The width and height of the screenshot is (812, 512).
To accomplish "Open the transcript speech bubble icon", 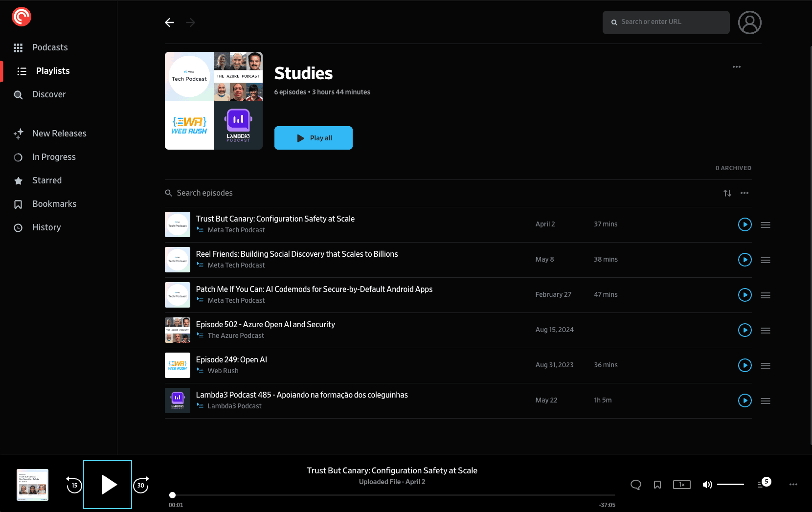I will pyautogui.click(x=636, y=485).
